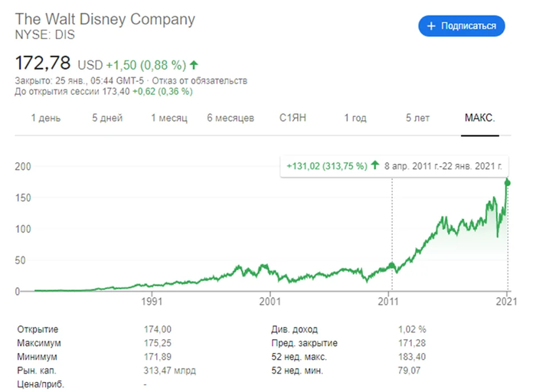Choose the 5 лет time range
The height and width of the screenshot is (392, 536).
(x=417, y=118)
